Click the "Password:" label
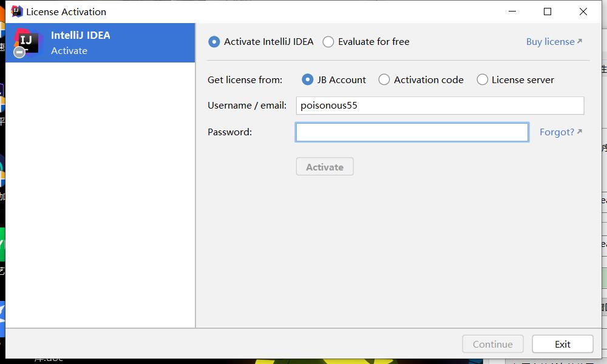607x364 pixels. [x=229, y=132]
